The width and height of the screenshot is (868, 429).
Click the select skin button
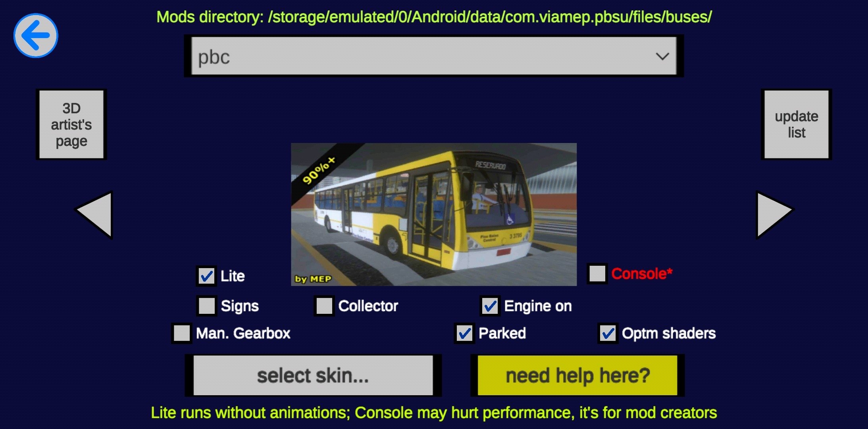[x=314, y=377]
